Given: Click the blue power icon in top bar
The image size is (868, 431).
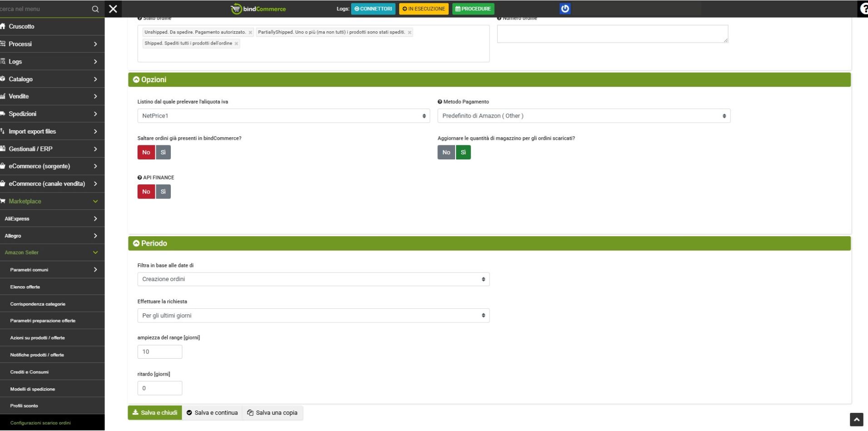Looking at the screenshot, I should [x=565, y=9].
